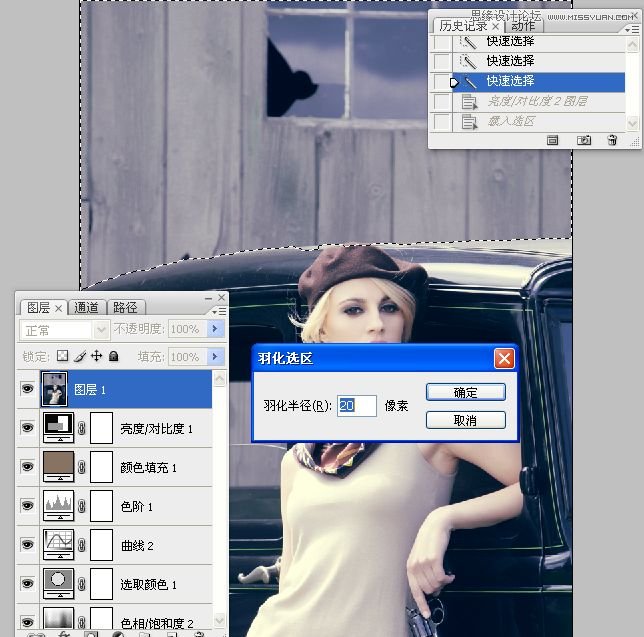Click the lock all padlock icon
Screen dimensions: 644x637
coord(113,356)
